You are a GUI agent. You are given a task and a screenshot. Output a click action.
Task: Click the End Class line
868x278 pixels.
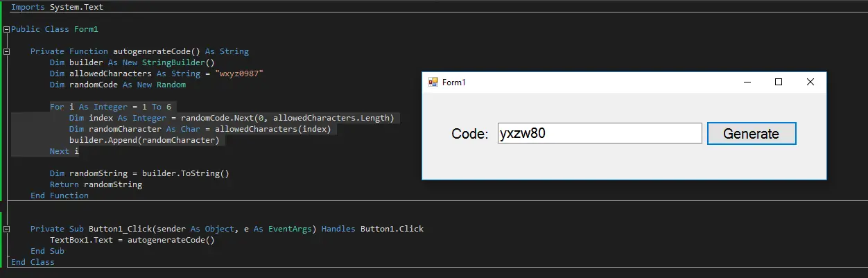(33, 262)
